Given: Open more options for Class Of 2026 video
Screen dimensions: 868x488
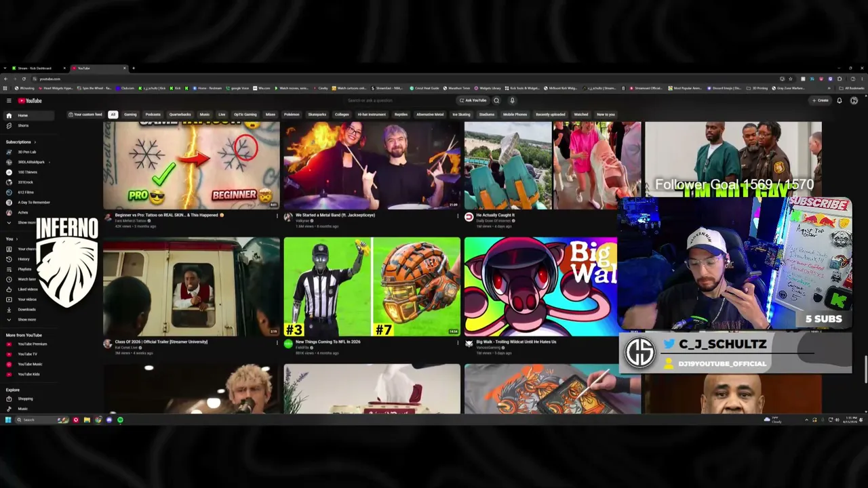Looking at the screenshot, I should [277, 344].
